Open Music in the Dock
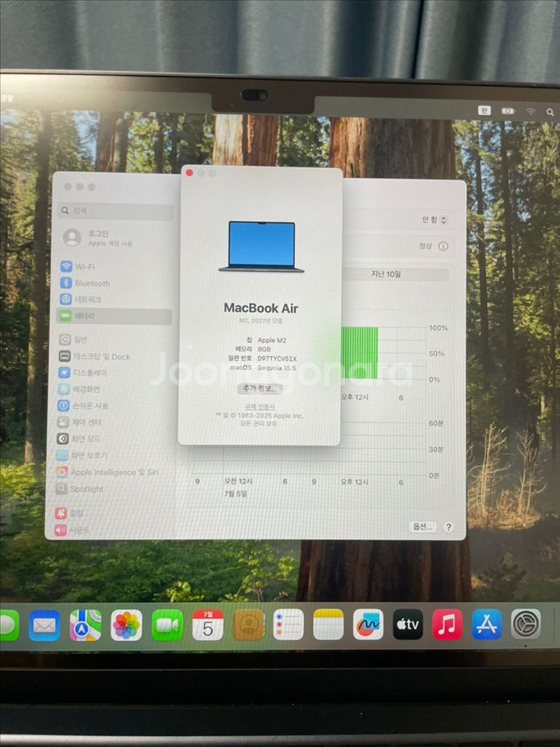The height and width of the screenshot is (747, 560). pos(447,624)
